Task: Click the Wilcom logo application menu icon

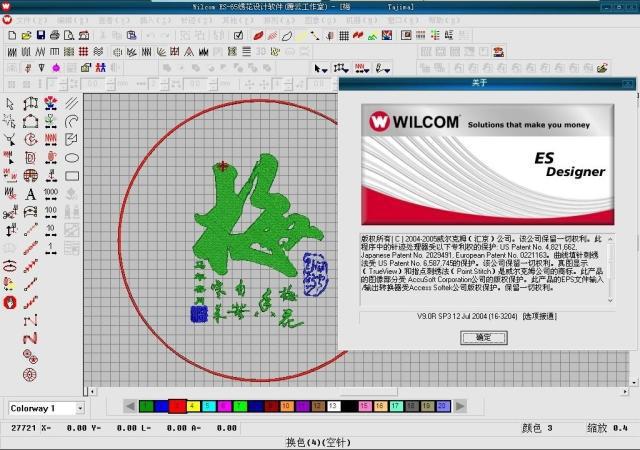Action: click(7, 20)
